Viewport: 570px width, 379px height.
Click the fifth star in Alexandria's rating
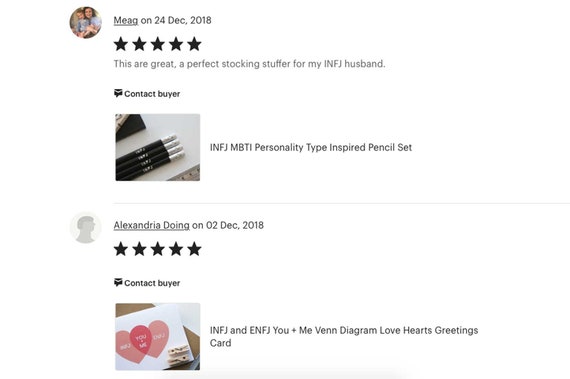click(x=194, y=249)
